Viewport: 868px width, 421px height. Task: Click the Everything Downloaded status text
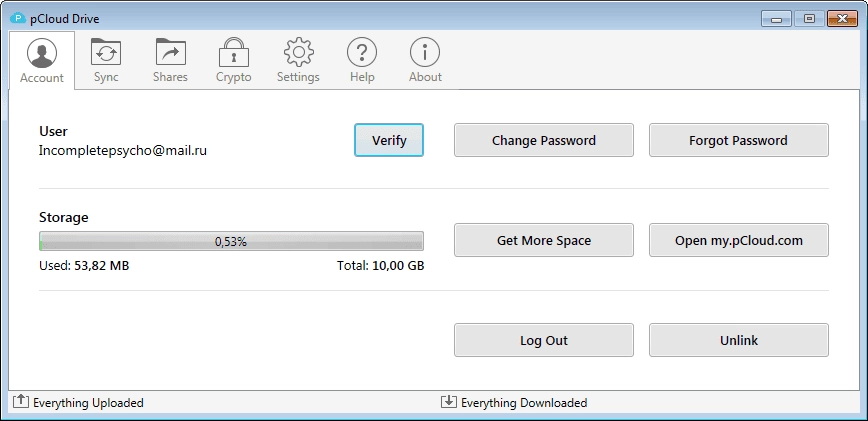[x=524, y=403]
